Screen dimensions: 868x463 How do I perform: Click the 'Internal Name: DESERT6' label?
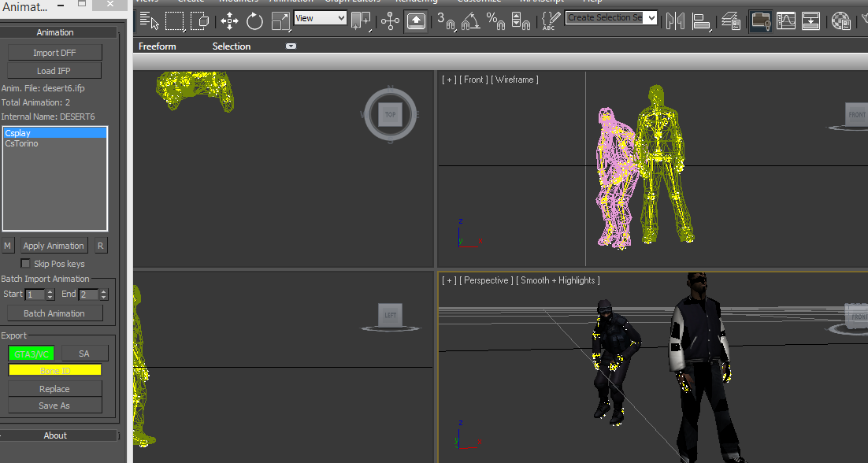coord(48,117)
